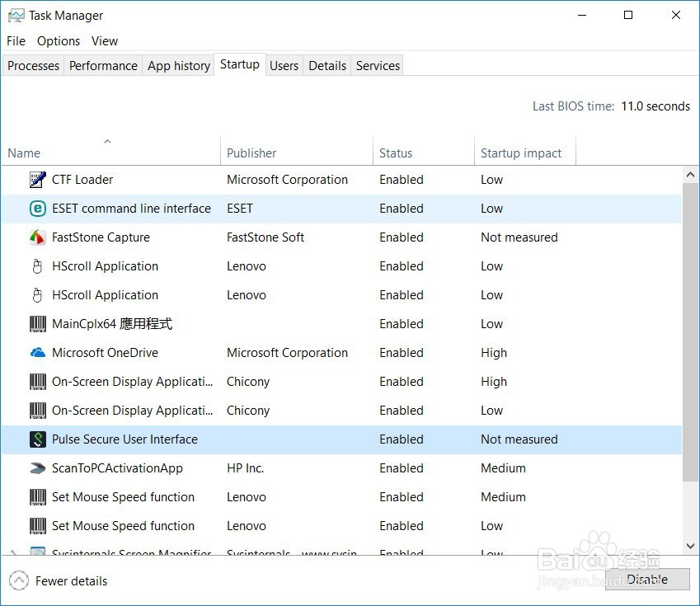Expand the Sysinternals Screen Magnifier row
The width and height of the screenshot is (700, 606).
point(12,553)
